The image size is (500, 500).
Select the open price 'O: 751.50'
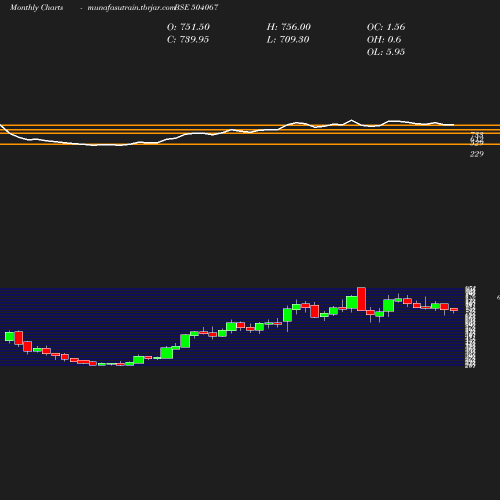tap(188, 27)
